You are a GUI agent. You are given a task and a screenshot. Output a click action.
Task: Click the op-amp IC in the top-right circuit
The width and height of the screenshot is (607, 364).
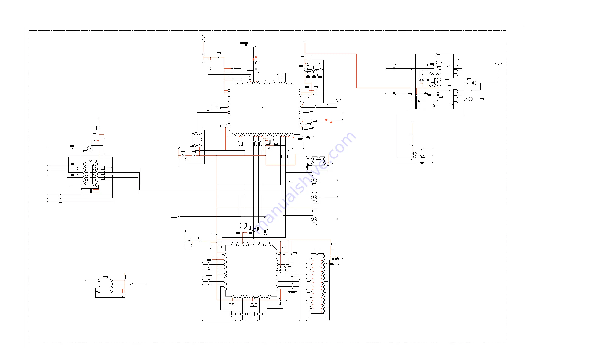point(435,79)
